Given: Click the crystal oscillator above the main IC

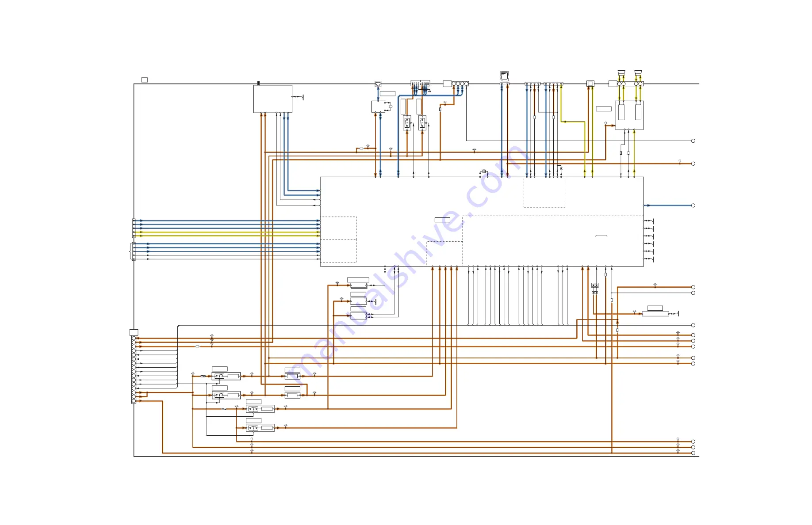Looking at the screenshot, I should pyautogui.click(x=484, y=171).
